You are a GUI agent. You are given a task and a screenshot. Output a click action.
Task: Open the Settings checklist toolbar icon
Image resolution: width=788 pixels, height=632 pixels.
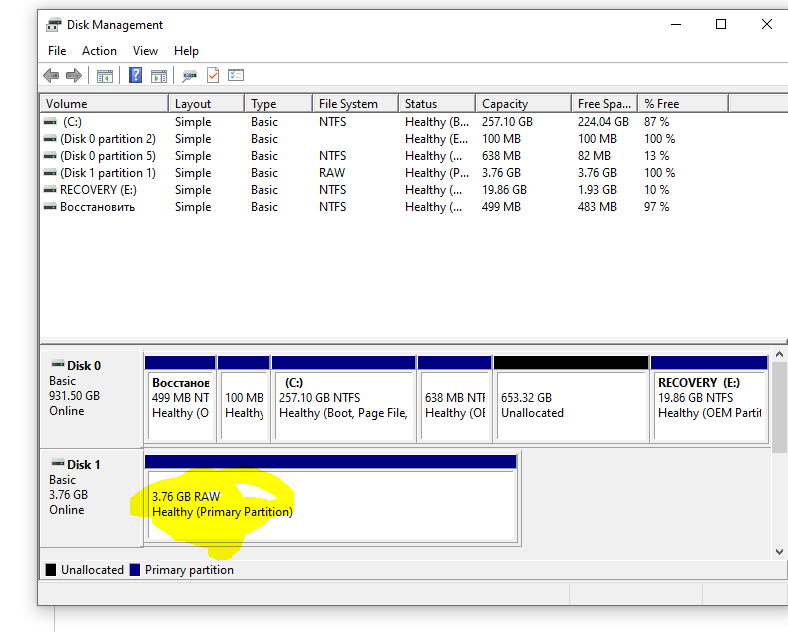pos(236,75)
